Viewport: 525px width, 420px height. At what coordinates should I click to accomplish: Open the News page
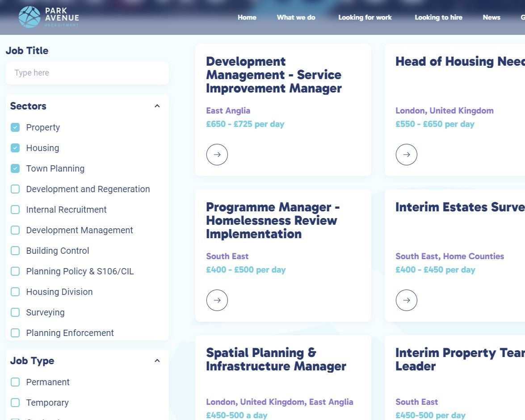491,17
